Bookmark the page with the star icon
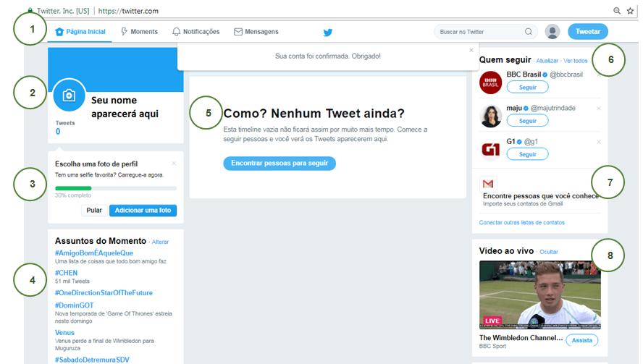The width and height of the screenshot is (643, 364). [630, 11]
